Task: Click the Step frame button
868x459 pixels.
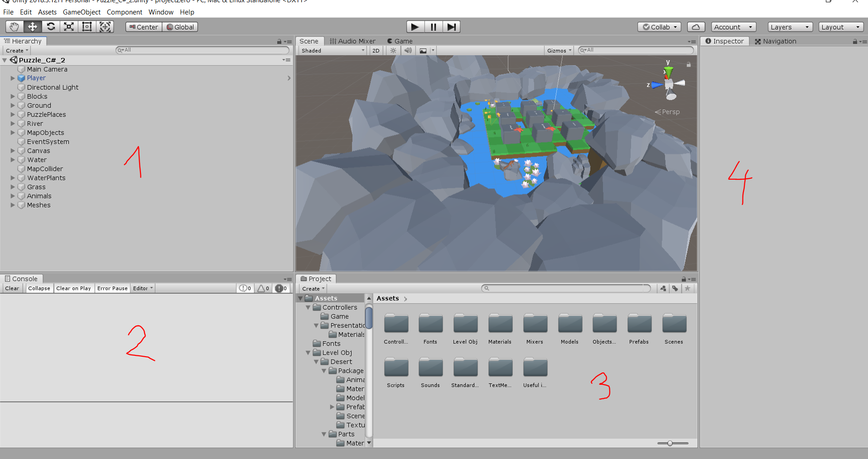Action: click(x=451, y=27)
